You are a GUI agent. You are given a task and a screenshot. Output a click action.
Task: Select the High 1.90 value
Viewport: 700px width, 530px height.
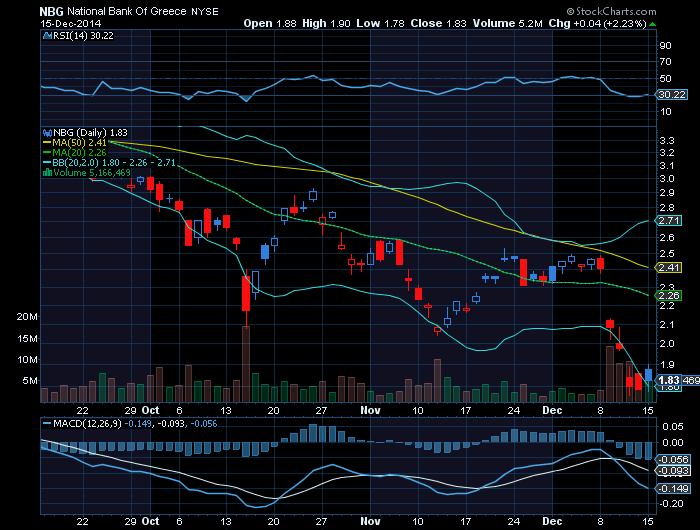pyautogui.click(x=326, y=23)
